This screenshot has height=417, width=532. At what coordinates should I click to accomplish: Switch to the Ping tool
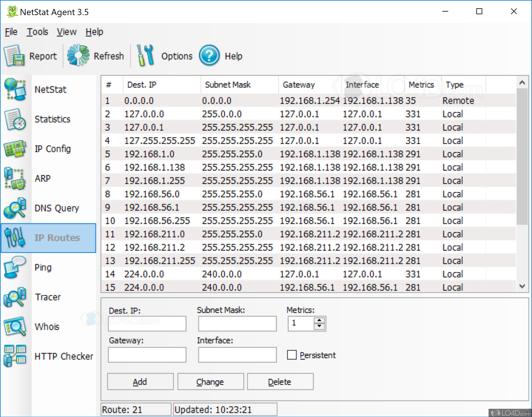point(43,267)
